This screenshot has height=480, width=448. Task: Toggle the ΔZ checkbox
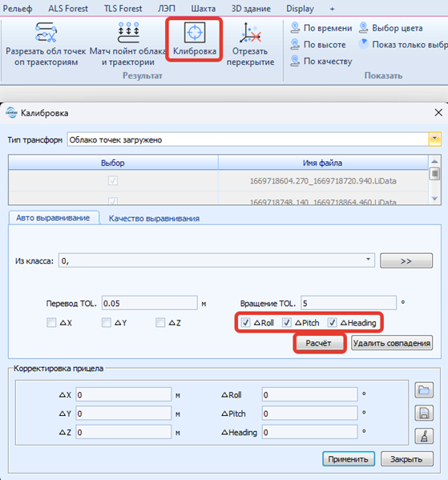point(160,322)
